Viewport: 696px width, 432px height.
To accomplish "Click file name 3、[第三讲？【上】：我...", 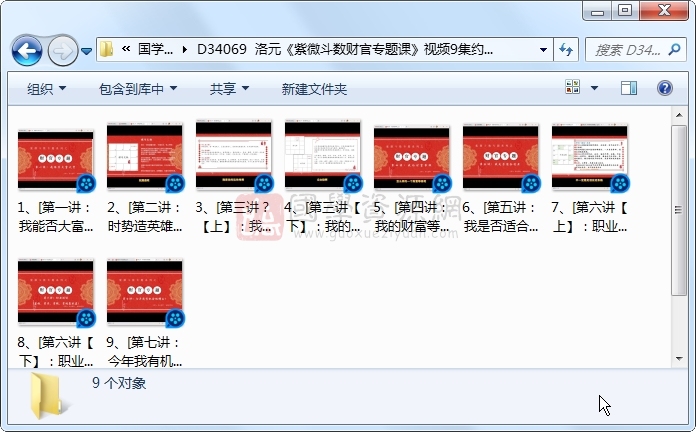I will tap(233, 217).
